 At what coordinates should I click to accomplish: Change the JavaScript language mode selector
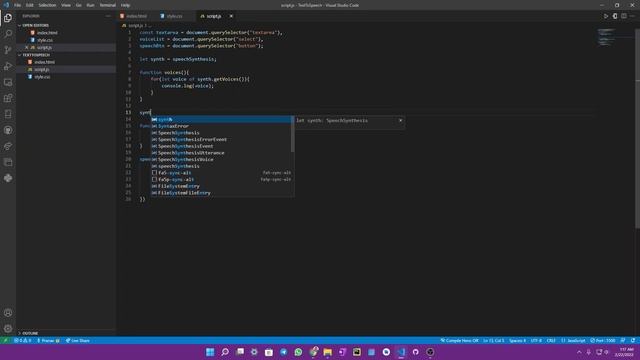(x=573, y=340)
